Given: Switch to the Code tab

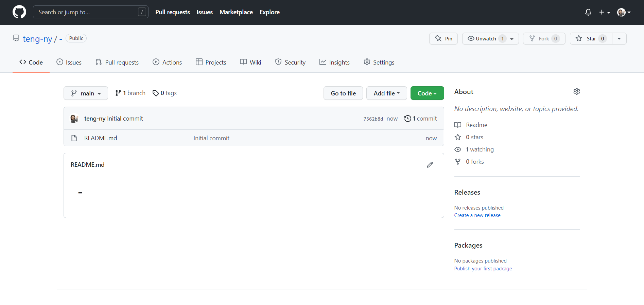Looking at the screenshot, I should click(x=31, y=62).
